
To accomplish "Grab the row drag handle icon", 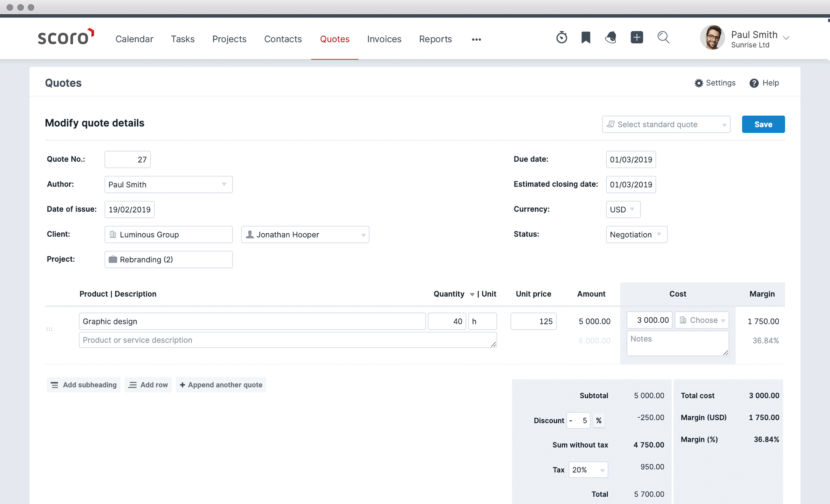I will (49, 329).
